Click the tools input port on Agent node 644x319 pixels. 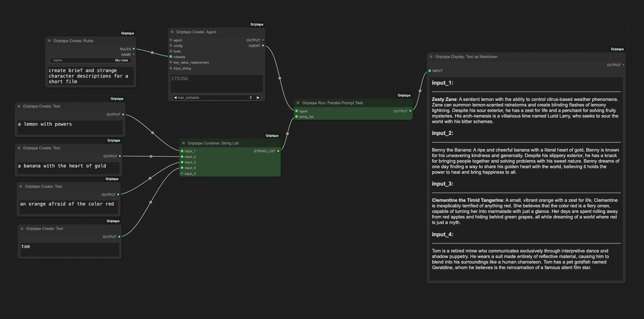coord(171,51)
